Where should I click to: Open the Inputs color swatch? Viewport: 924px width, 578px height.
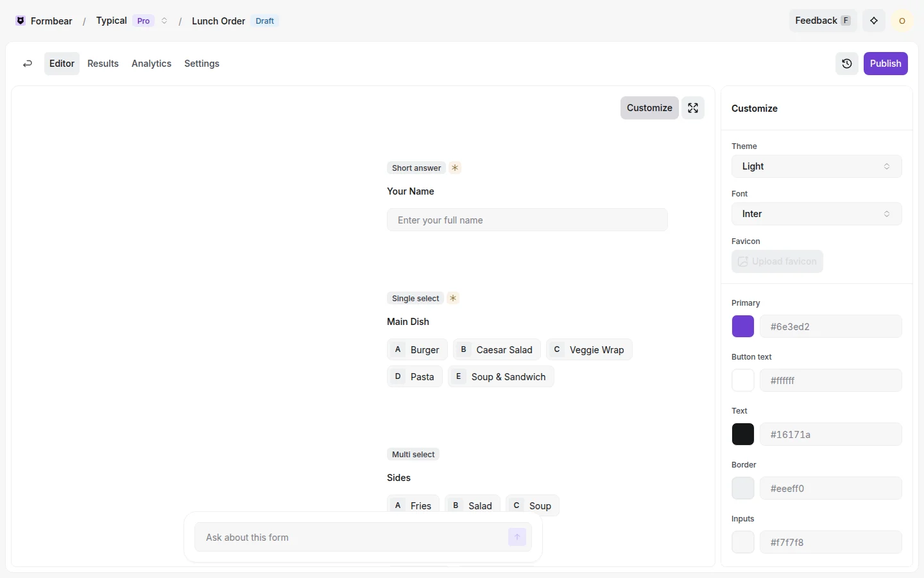coord(743,542)
